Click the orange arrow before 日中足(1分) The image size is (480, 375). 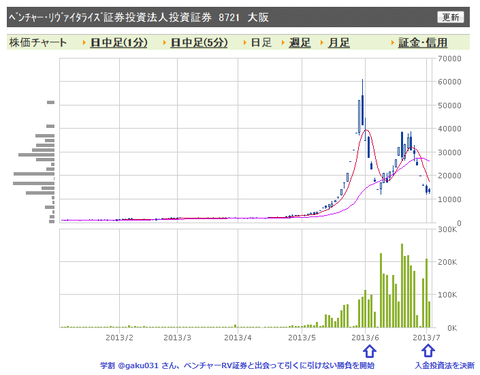coord(84,43)
